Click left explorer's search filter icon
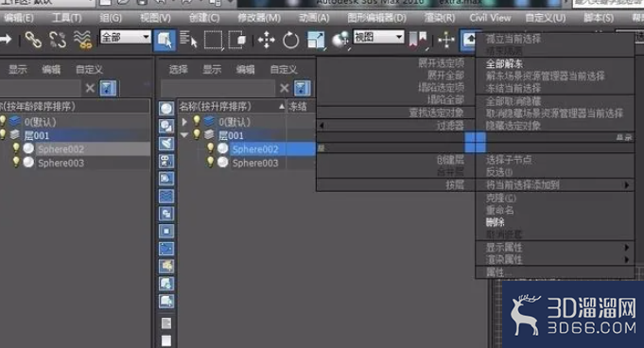This screenshot has height=348, width=644. (x=108, y=88)
